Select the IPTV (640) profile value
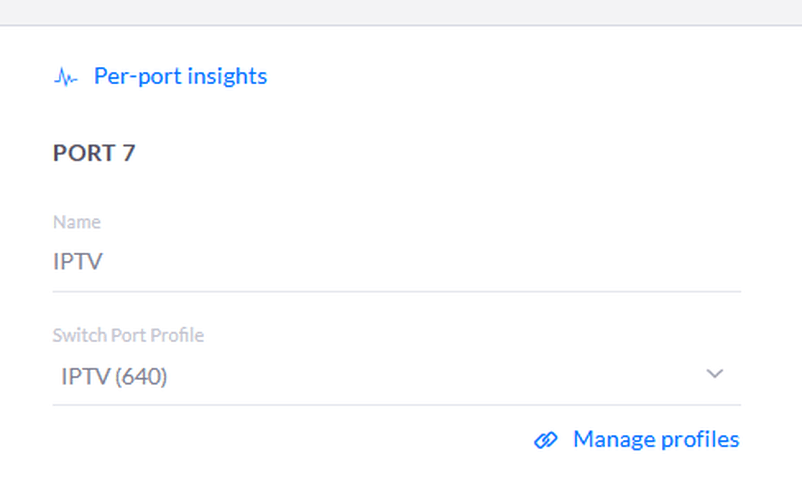This screenshot has width=802, height=488. pos(114,376)
